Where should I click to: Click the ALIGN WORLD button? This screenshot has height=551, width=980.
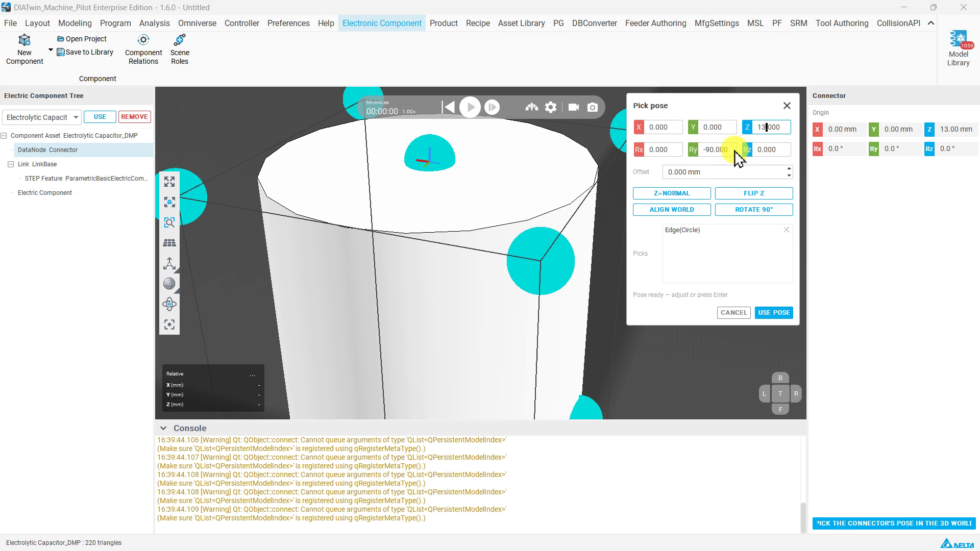(x=672, y=210)
